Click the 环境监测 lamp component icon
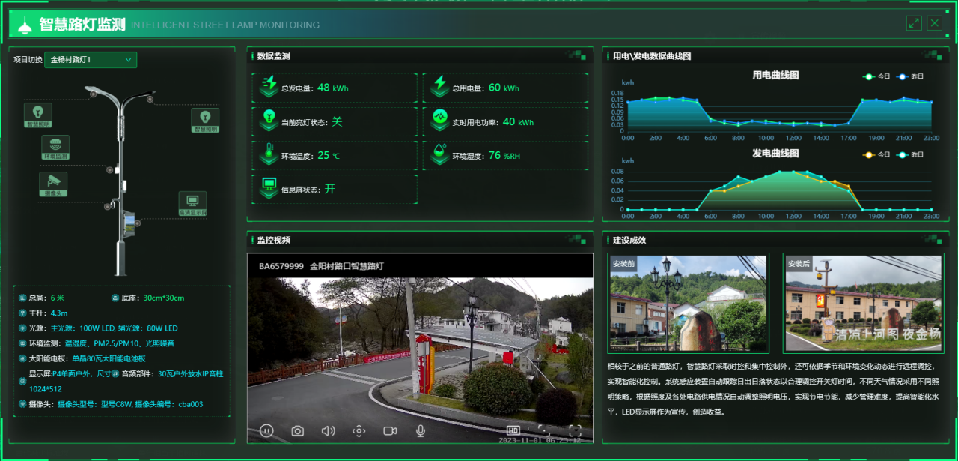The height and width of the screenshot is (461, 959). tap(55, 148)
